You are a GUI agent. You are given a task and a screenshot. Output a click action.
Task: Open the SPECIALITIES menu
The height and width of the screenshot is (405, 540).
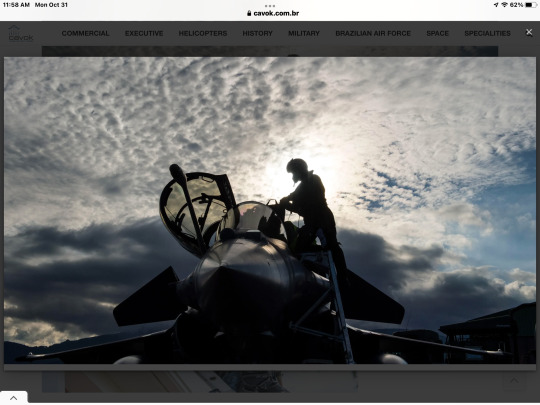point(487,33)
